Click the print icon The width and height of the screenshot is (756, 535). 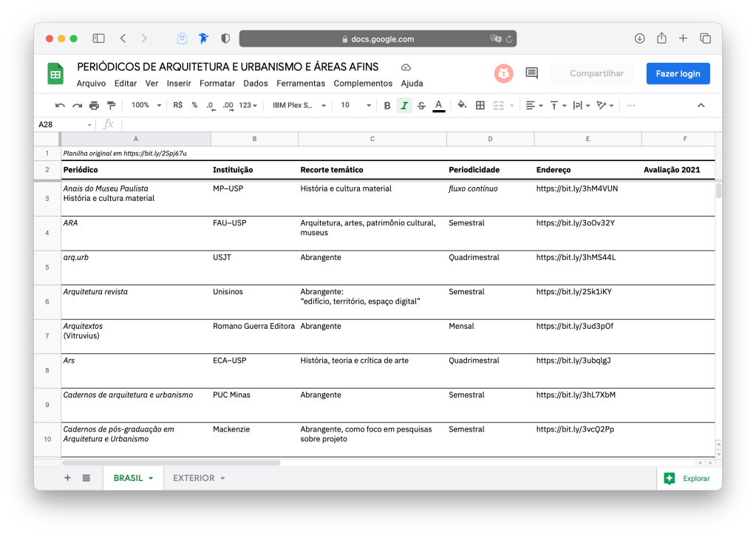coord(94,106)
